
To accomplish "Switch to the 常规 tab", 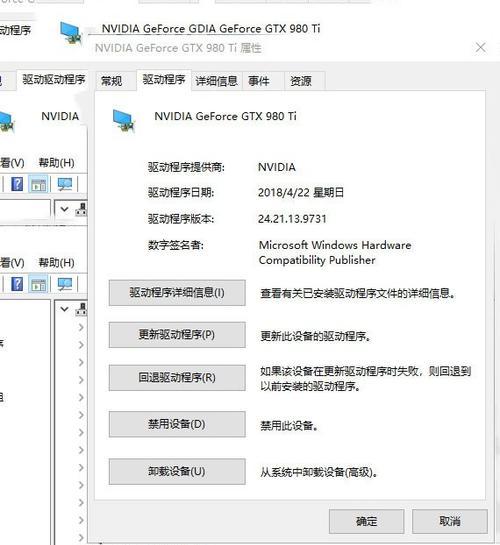I will [x=112, y=81].
